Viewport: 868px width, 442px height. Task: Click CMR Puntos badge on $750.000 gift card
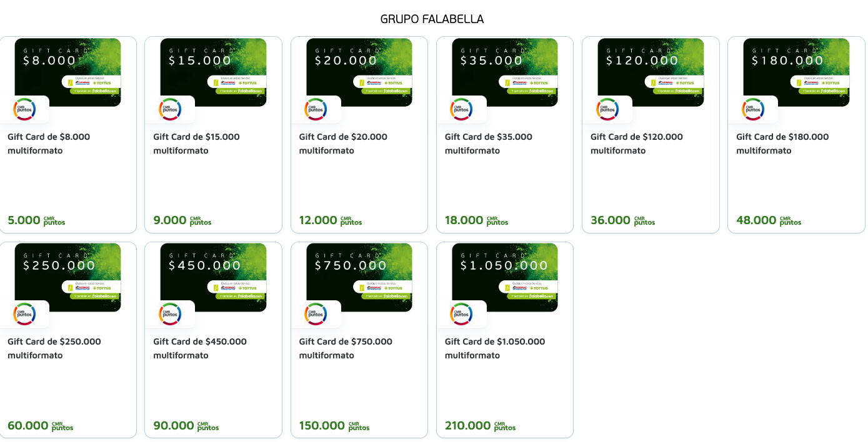(316, 314)
